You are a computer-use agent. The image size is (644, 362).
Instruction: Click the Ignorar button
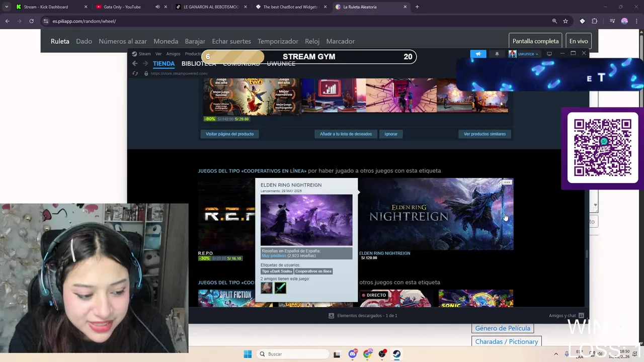(391, 134)
